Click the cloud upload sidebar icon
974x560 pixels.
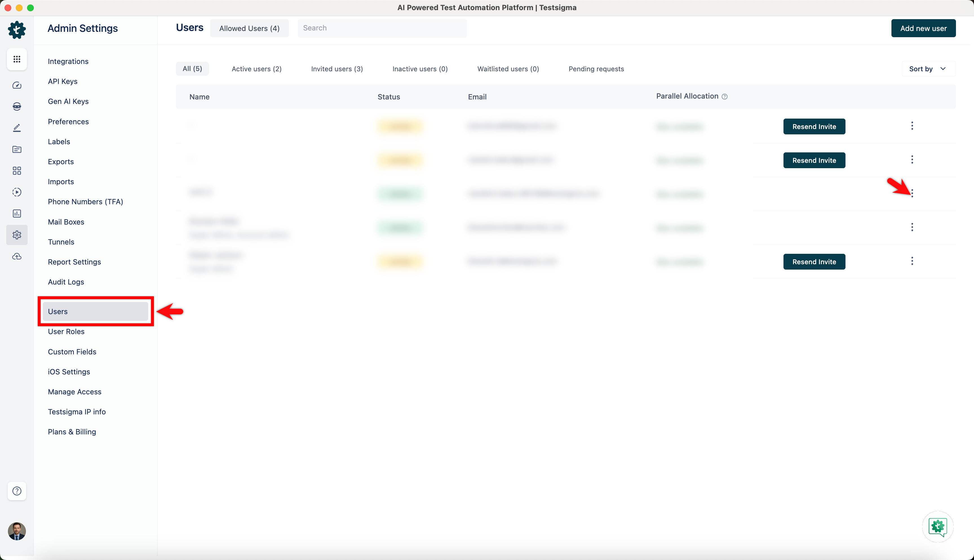(17, 257)
